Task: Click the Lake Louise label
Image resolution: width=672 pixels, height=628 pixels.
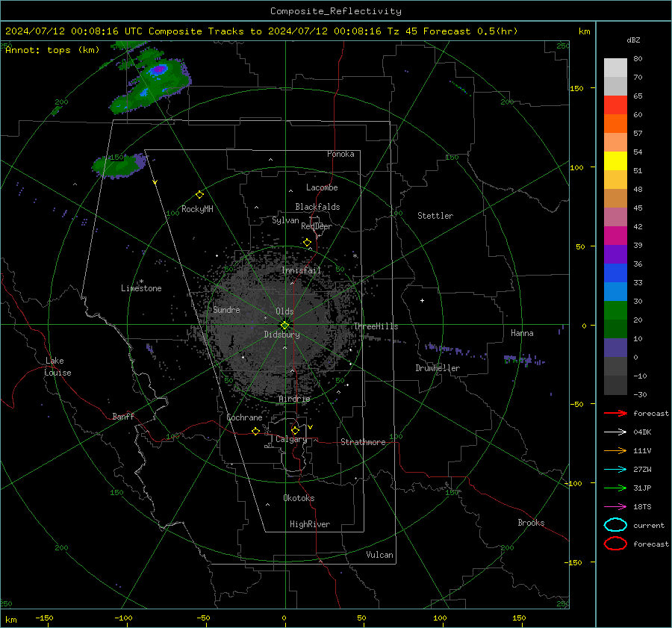Action: tap(58, 367)
